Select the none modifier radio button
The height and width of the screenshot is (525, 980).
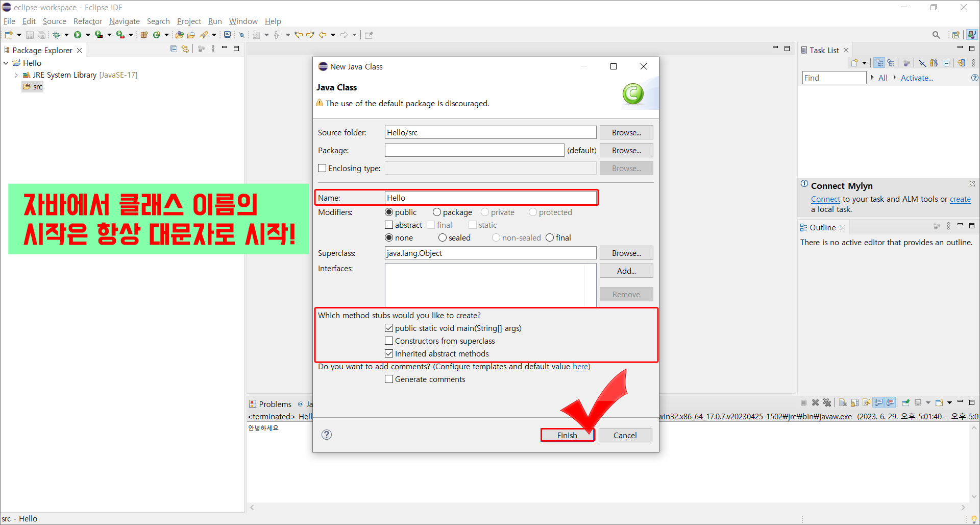click(389, 237)
